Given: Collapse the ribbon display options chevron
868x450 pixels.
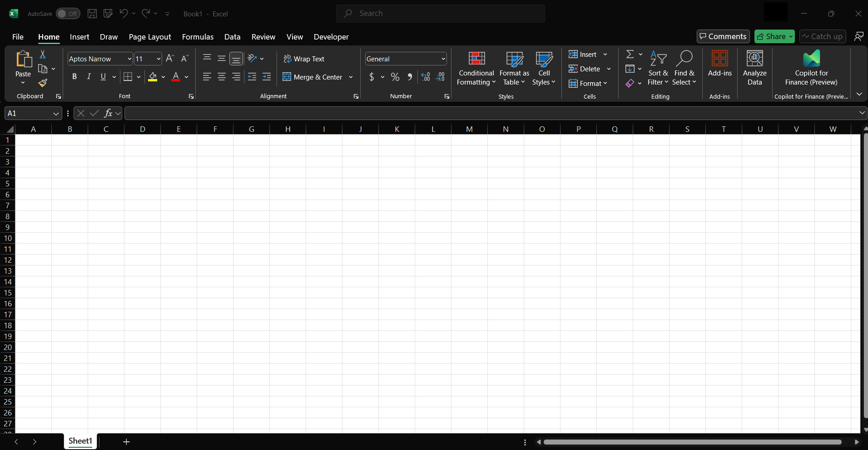Looking at the screenshot, I should point(859,94).
